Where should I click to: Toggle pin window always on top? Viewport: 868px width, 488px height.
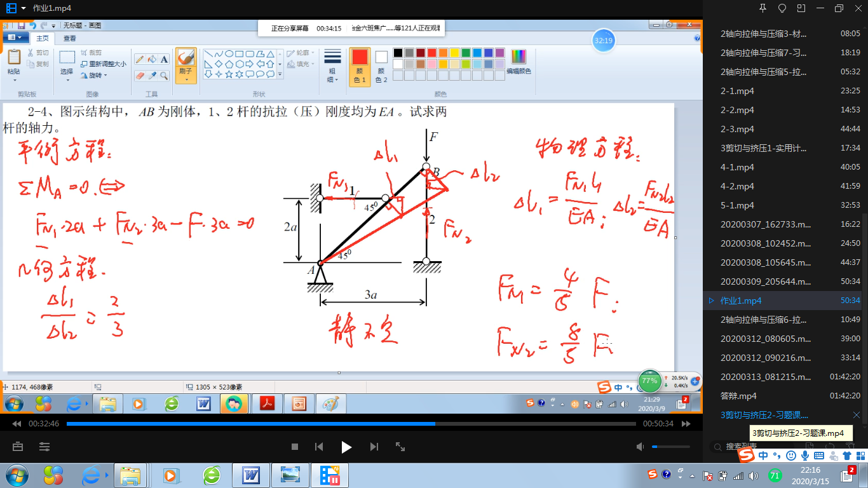tap(763, 8)
